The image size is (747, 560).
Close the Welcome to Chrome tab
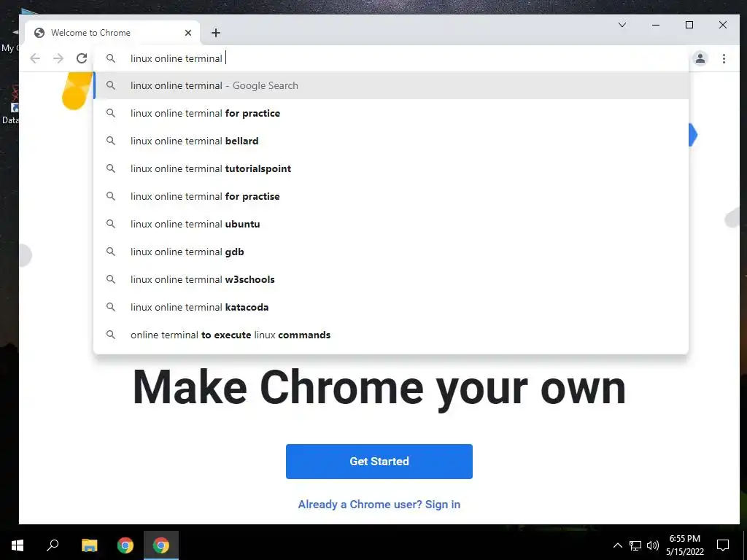coord(188,33)
